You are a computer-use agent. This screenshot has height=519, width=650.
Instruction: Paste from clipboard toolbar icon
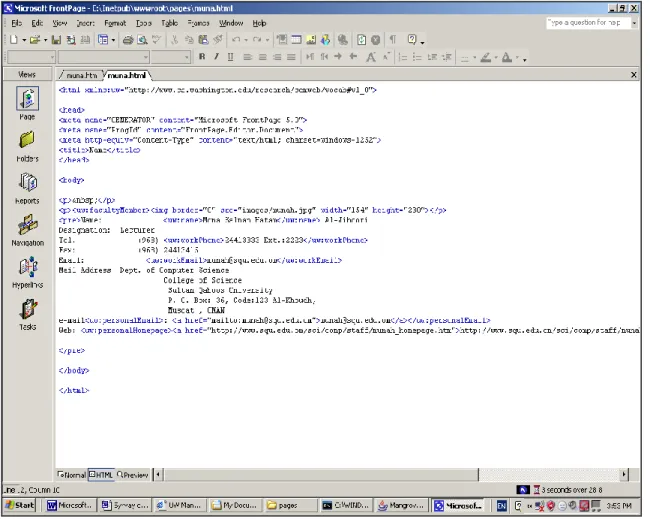pos(203,40)
